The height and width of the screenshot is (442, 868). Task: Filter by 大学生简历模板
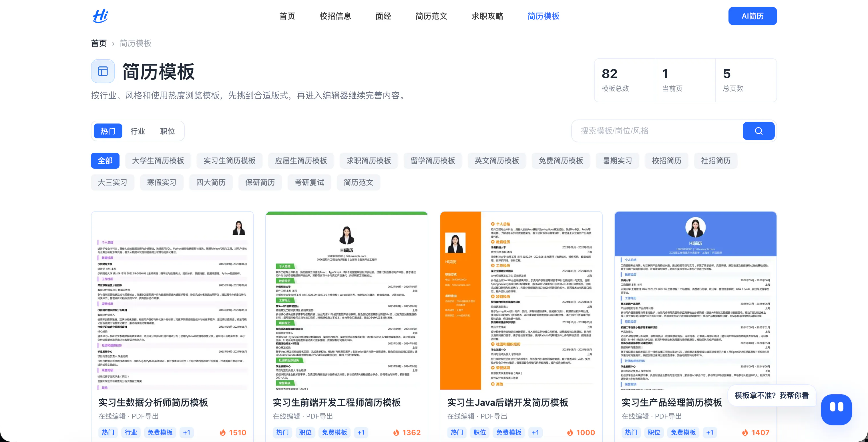click(x=158, y=161)
